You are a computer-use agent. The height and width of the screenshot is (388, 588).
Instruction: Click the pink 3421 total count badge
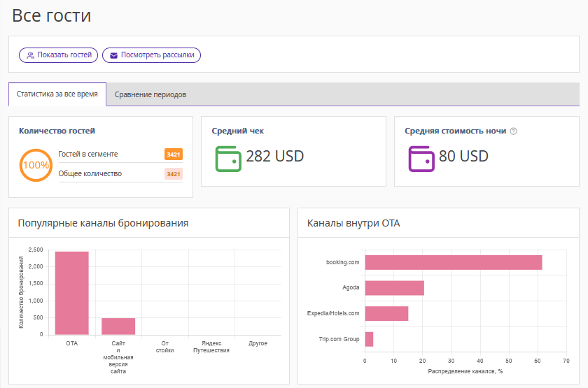click(174, 174)
